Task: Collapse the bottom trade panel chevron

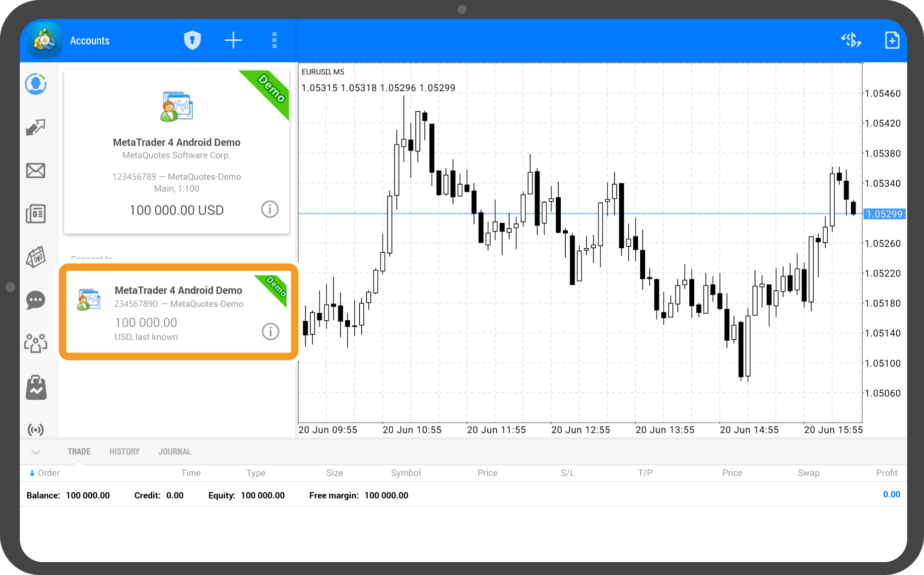Action: pyautogui.click(x=36, y=452)
